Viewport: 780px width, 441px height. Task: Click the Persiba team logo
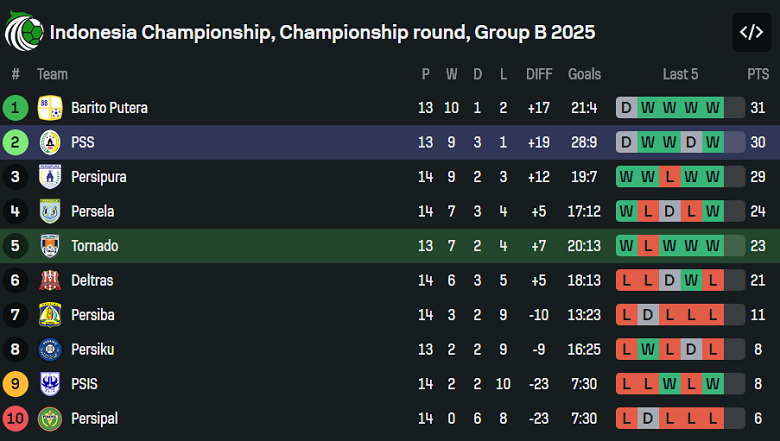click(50, 315)
